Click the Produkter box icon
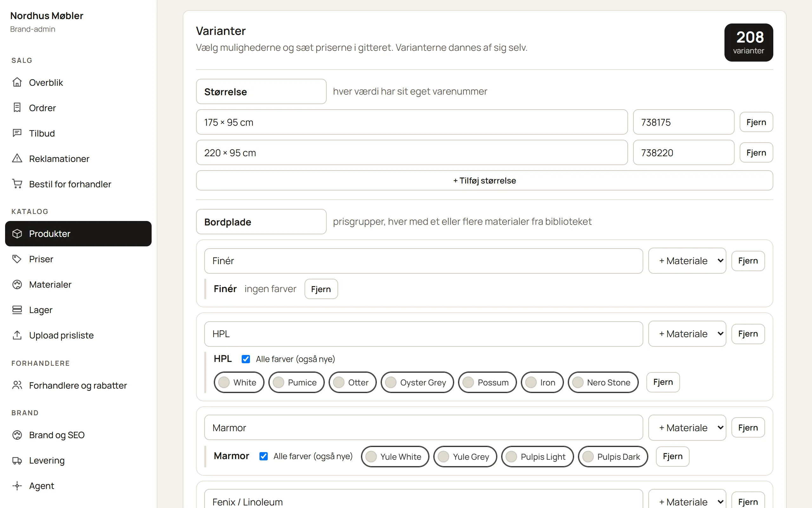Screen dimensions: 812x508 [17, 233]
